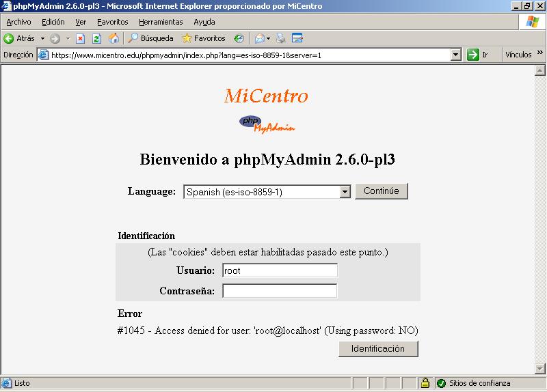Click the Atrás back arrow icon
547x392 pixels.
9,38
